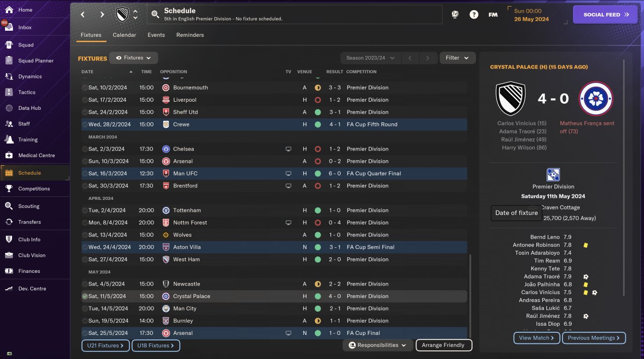The width and height of the screenshot is (644, 359).
Task: Select the Arsenal FA Cup Final row
Action: coord(274,333)
